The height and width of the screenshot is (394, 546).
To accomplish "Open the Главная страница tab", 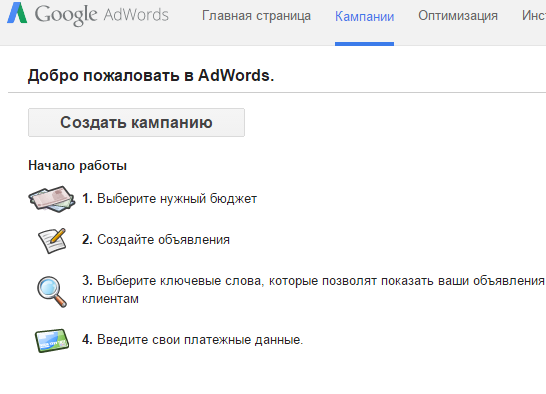I will (256, 16).
